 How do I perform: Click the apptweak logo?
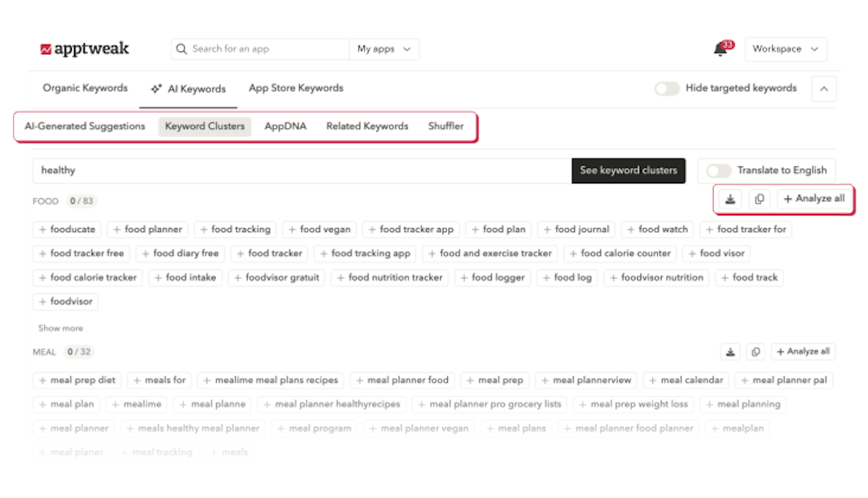(x=85, y=49)
